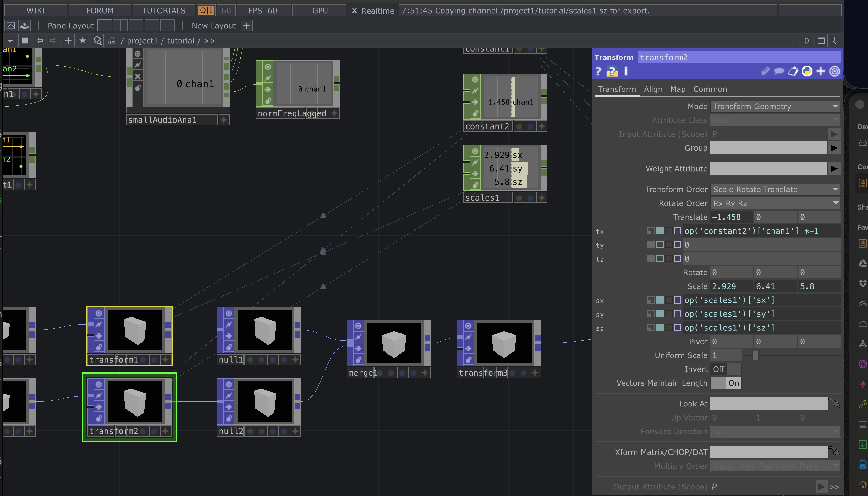Image resolution: width=868 pixels, height=496 pixels.
Task: Click the Group parameter input field
Action: pyautogui.click(x=768, y=148)
